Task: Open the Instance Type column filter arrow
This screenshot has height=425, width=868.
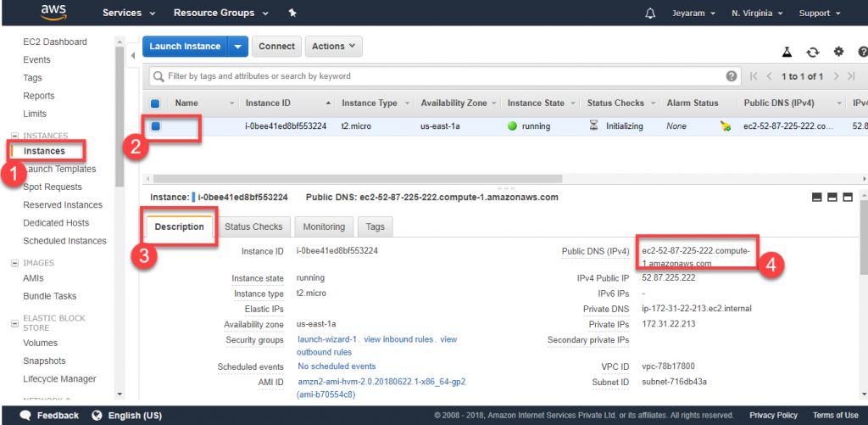Action: [x=408, y=103]
